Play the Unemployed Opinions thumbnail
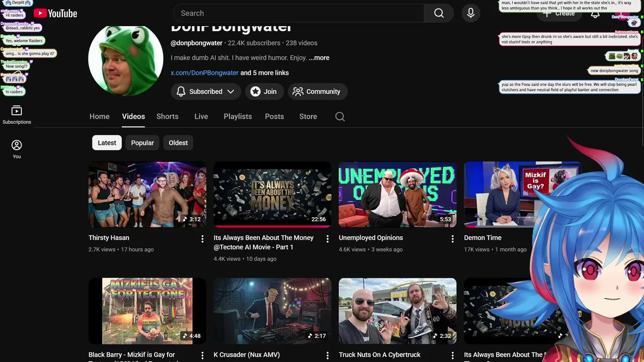 (397, 195)
